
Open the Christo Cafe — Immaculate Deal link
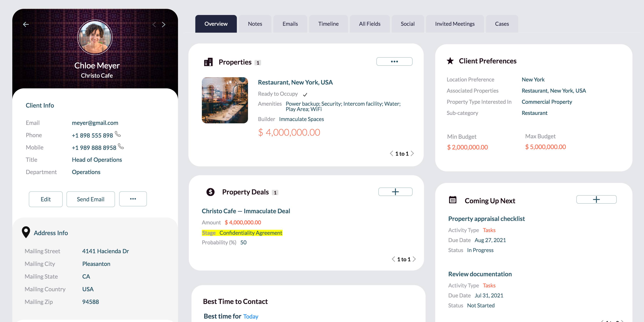click(x=246, y=211)
